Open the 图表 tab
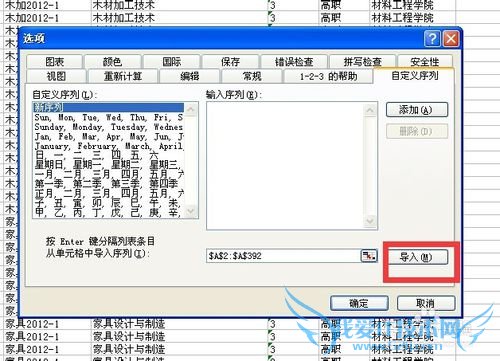This screenshot has height=361, width=500. 55,62
